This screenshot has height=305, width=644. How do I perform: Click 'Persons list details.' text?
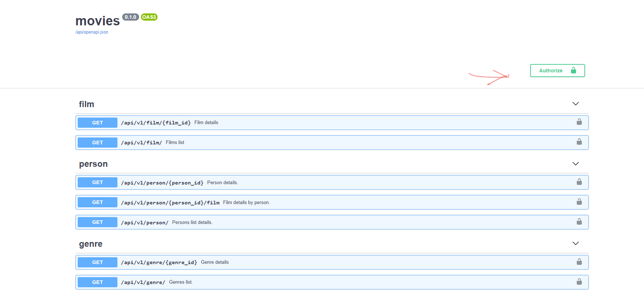click(192, 223)
